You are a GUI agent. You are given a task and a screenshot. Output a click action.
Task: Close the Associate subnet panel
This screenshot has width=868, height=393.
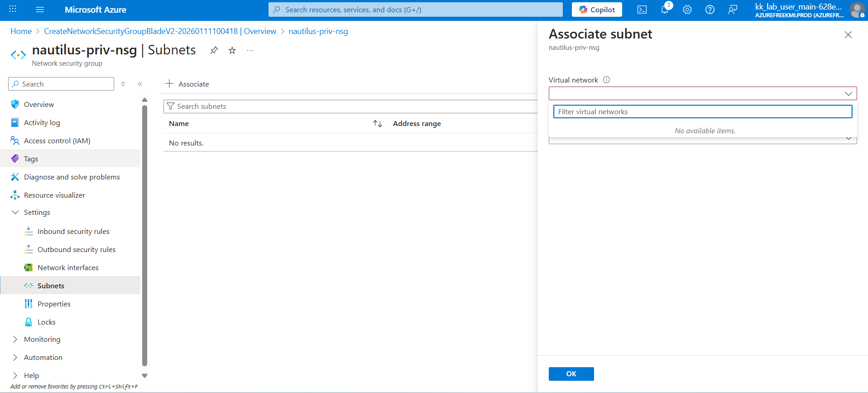click(x=848, y=35)
